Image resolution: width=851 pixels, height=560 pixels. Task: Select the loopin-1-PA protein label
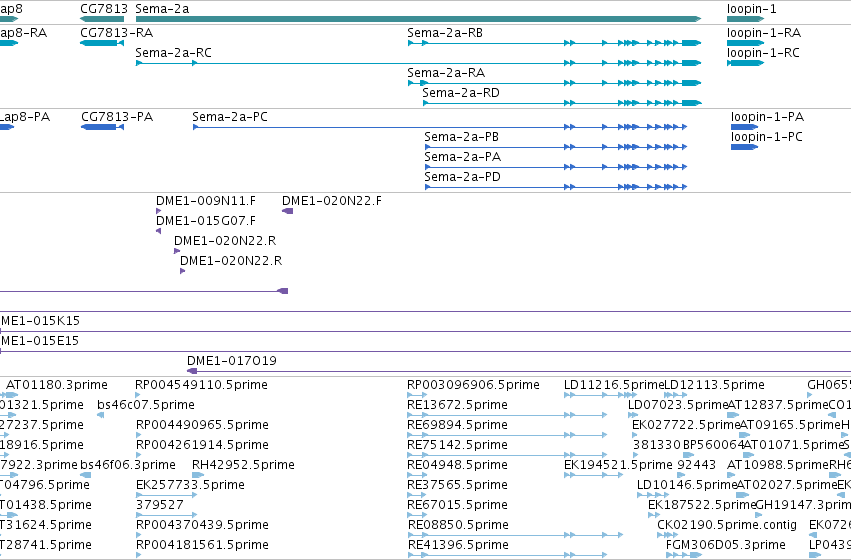[x=767, y=117]
